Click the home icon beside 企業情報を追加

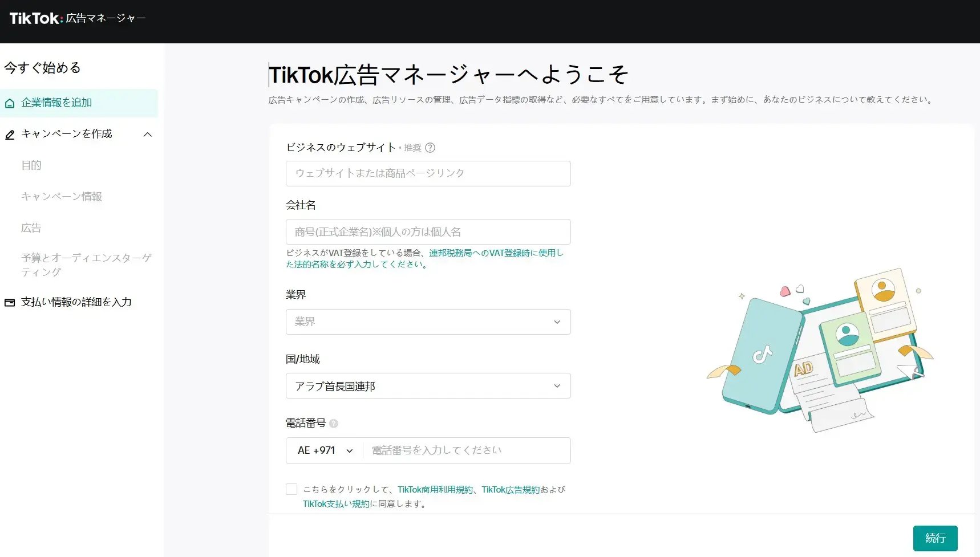10,103
